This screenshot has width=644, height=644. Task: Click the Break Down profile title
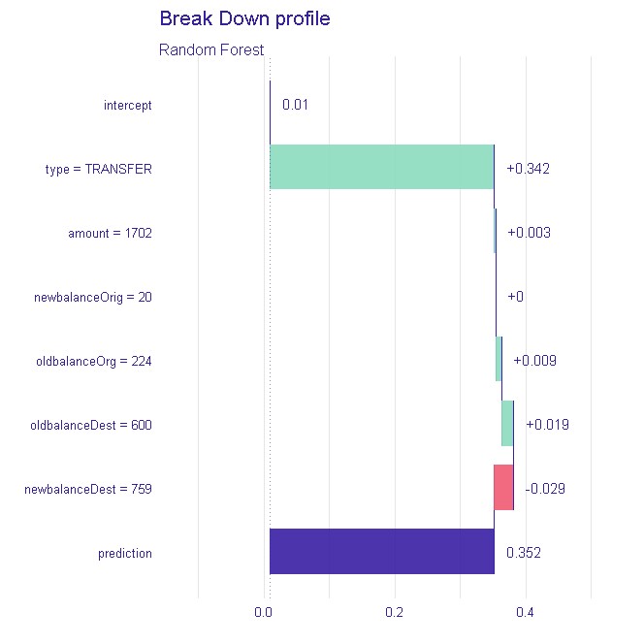[244, 19]
